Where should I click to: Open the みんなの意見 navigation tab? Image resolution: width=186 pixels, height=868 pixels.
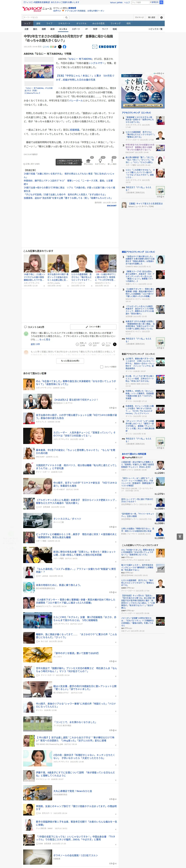click(x=99, y=24)
